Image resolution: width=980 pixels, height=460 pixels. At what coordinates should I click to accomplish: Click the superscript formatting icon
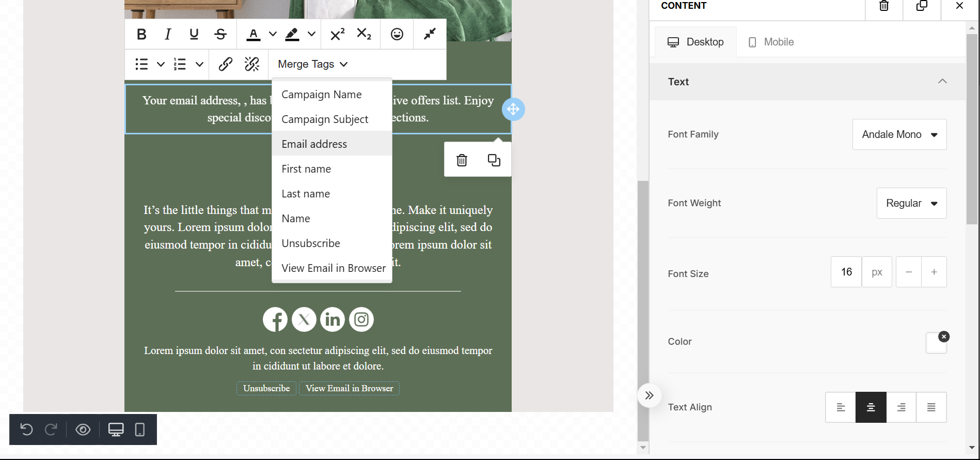pos(337,34)
